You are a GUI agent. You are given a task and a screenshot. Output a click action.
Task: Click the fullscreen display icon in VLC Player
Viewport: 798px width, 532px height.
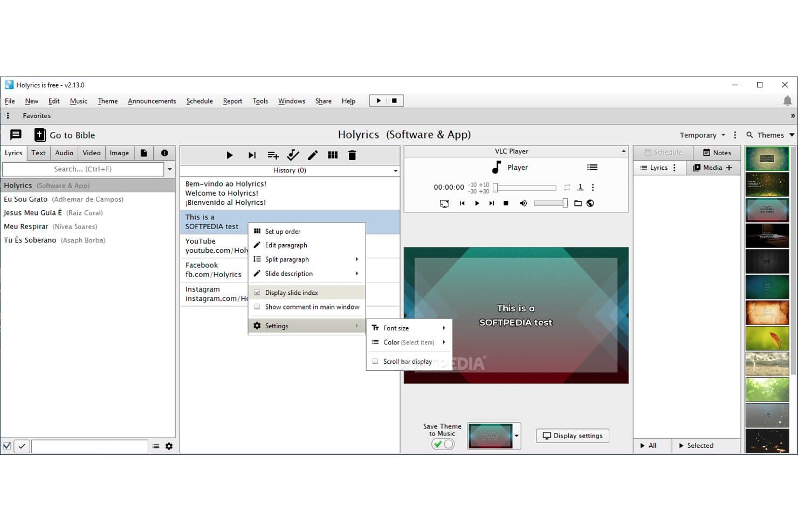point(444,203)
